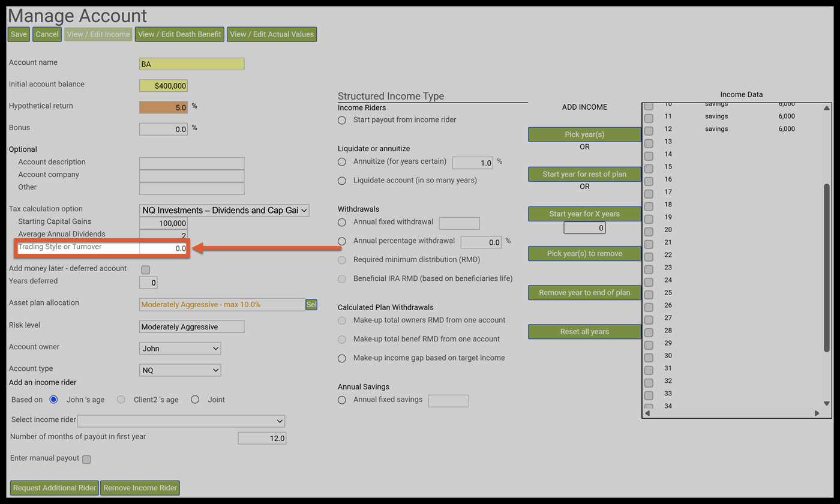Click the Save button
Screen dimensions: 840x504
click(19, 34)
